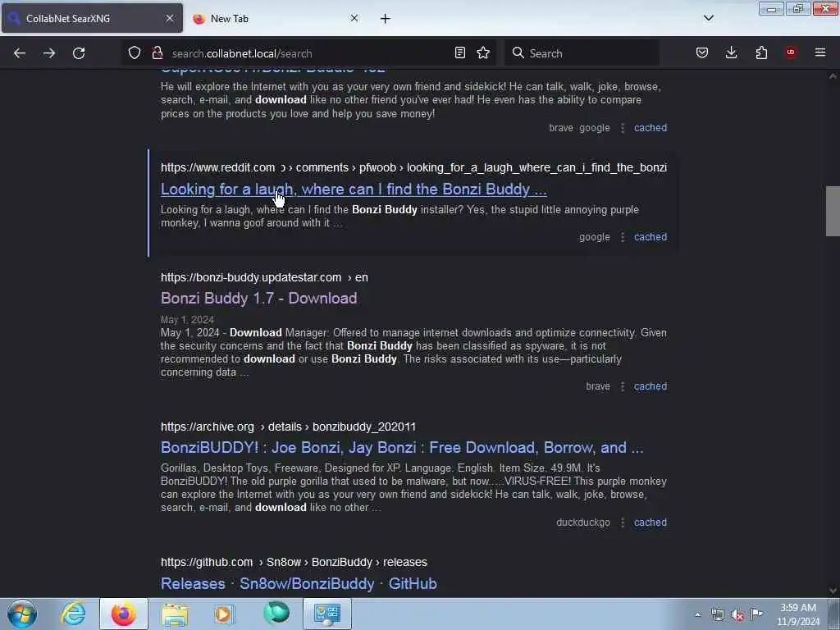Open the clock showing 3:59 AM
This screenshot has width=840, height=630.
(x=798, y=614)
